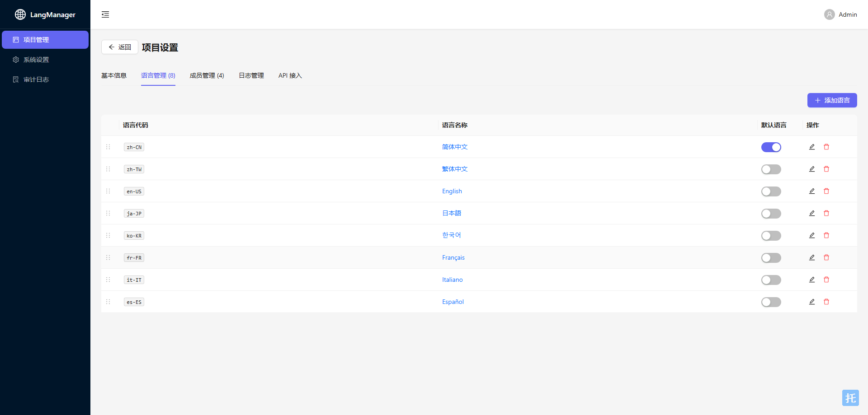Click the ja-JP code tag

click(x=134, y=214)
